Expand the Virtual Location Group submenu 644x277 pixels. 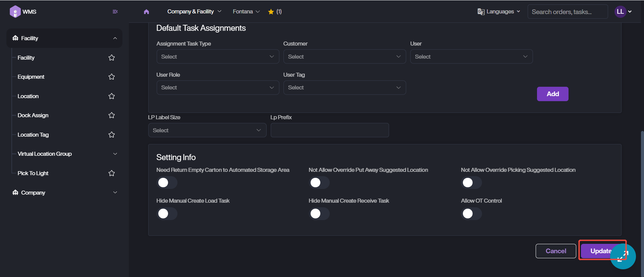(115, 154)
